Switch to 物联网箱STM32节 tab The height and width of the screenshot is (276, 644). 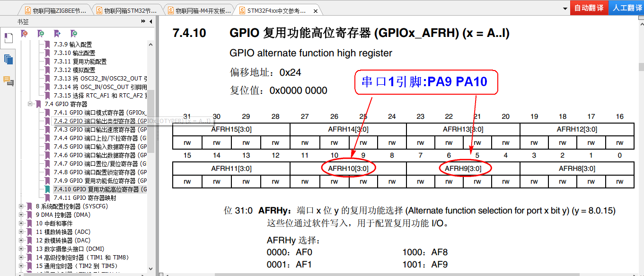(127, 10)
